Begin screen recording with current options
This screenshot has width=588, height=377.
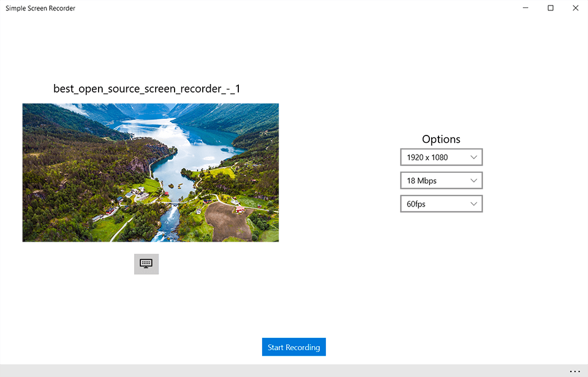[294, 346]
